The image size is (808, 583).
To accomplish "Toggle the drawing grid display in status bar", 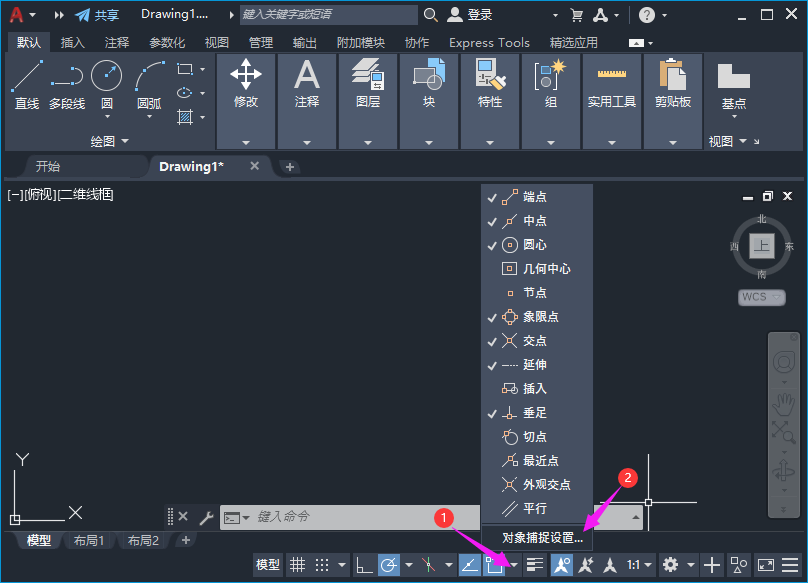I will pos(297,565).
